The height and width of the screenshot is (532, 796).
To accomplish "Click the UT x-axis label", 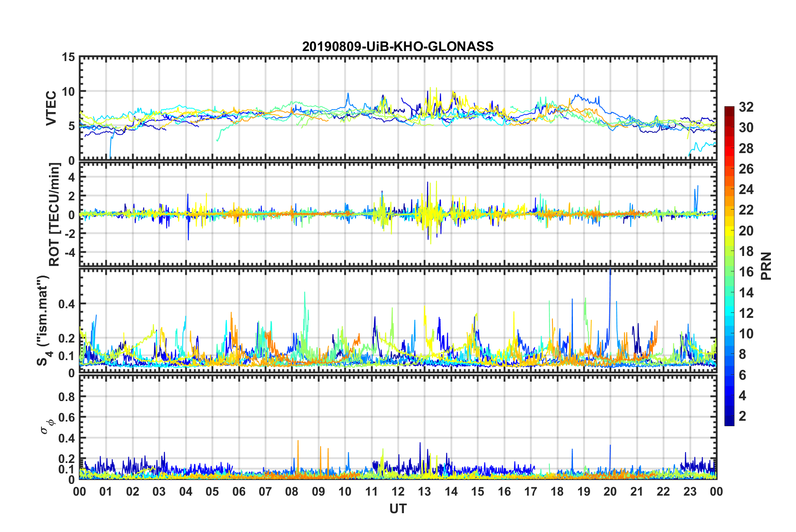I will [398, 509].
